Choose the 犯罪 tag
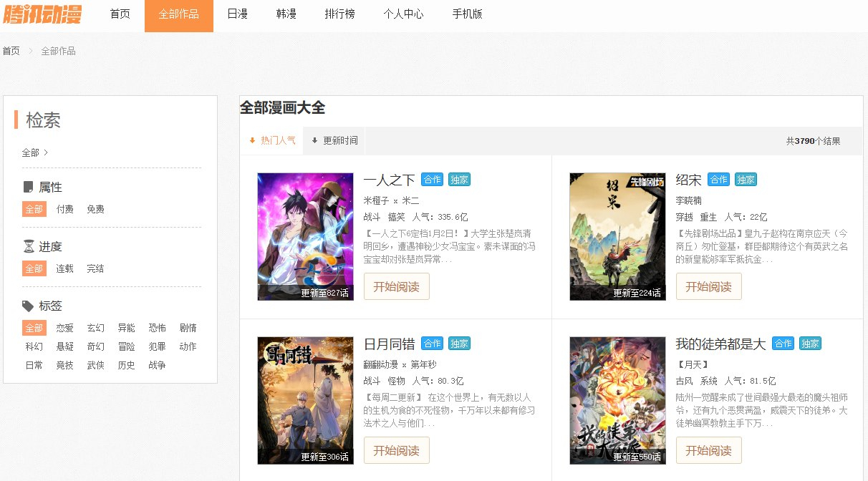The height and width of the screenshot is (481, 868). coord(158,346)
